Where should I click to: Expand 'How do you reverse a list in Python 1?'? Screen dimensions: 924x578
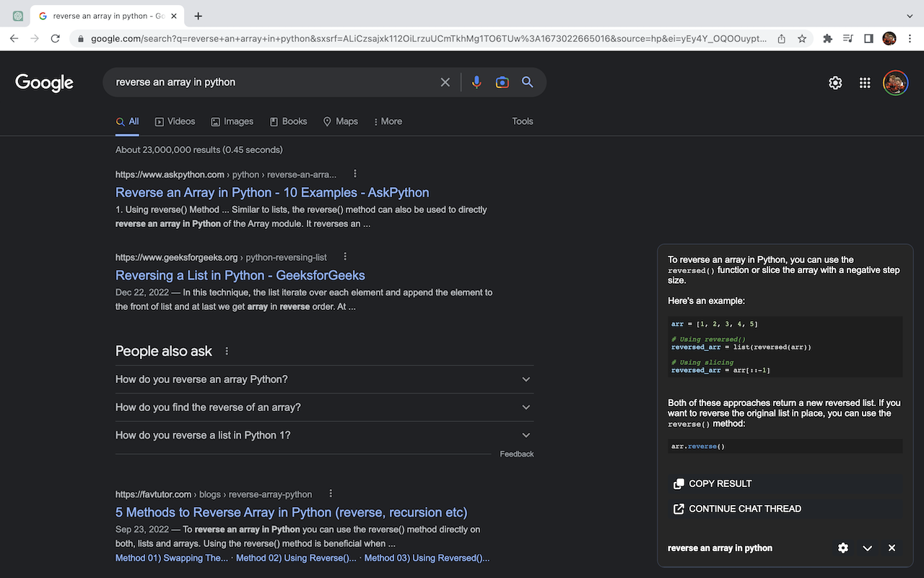click(x=325, y=435)
